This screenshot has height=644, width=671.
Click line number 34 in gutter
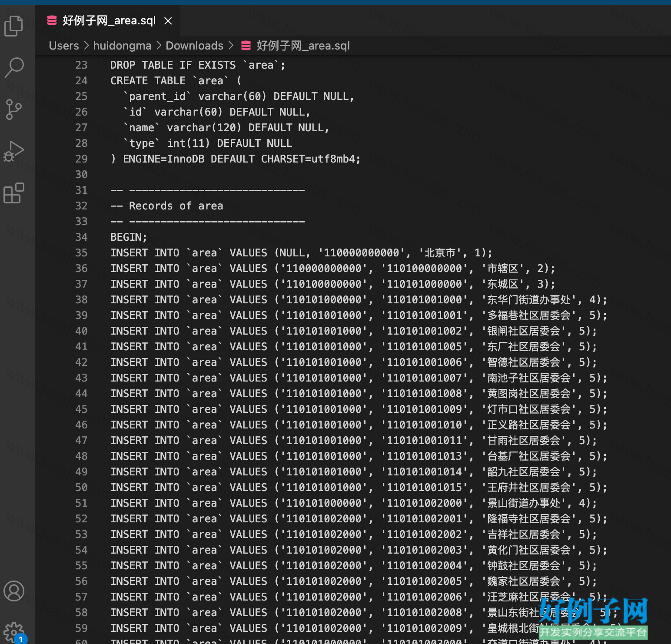tap(81, 237)
